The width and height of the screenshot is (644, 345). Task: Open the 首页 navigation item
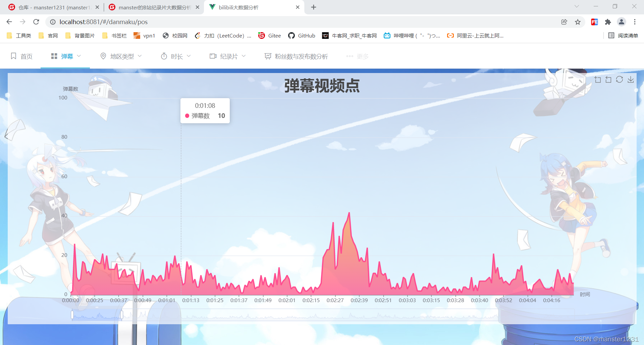coord(22,56)
